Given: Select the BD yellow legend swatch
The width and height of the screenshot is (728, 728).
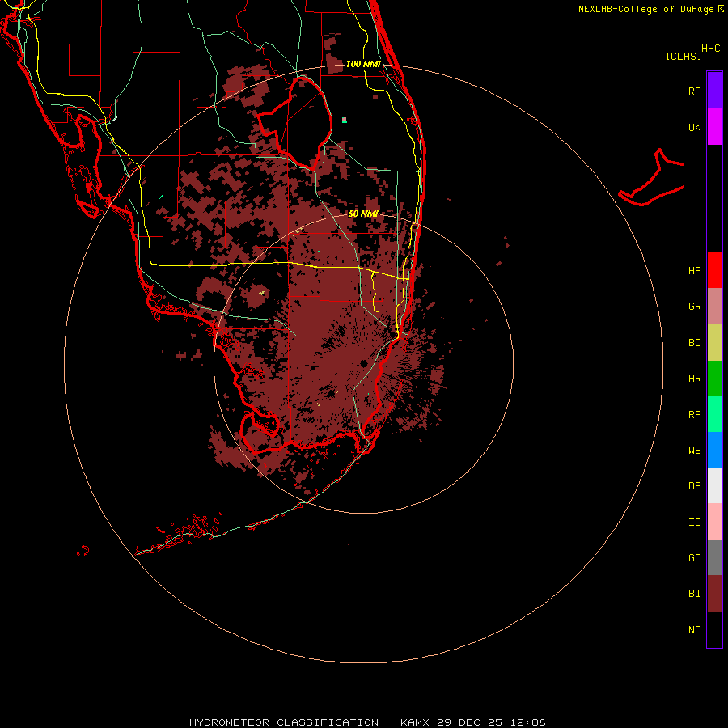Looking at the screenshot, I should 714,343.
